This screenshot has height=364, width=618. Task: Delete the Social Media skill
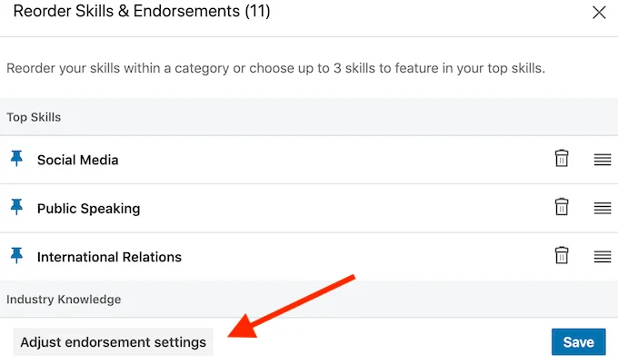pos(562,159)
